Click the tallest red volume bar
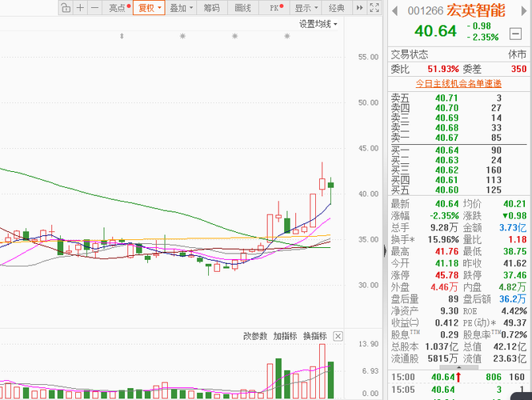532x400 pixels. pos(322,371)
